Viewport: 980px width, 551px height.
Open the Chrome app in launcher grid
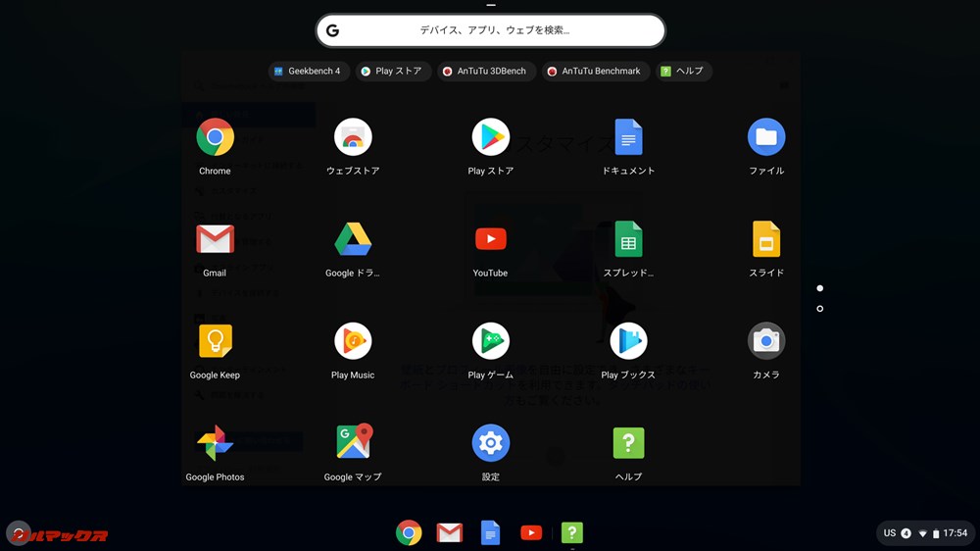point(215,137)
